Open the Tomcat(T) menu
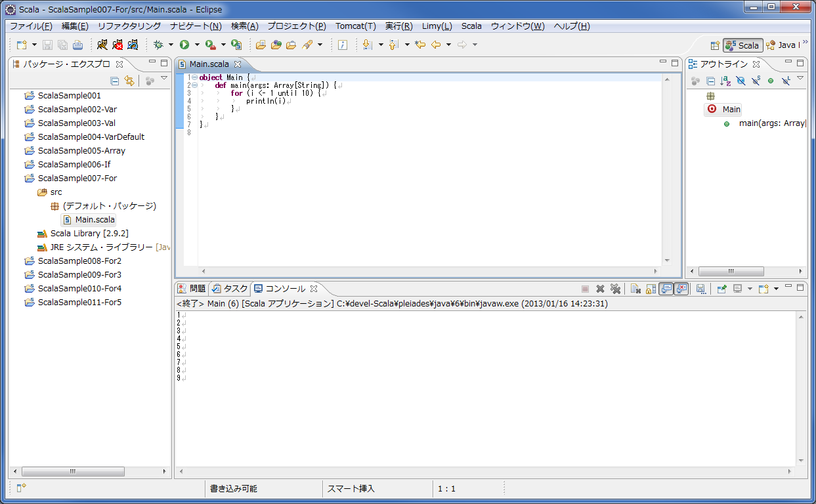 pos(356,26)
